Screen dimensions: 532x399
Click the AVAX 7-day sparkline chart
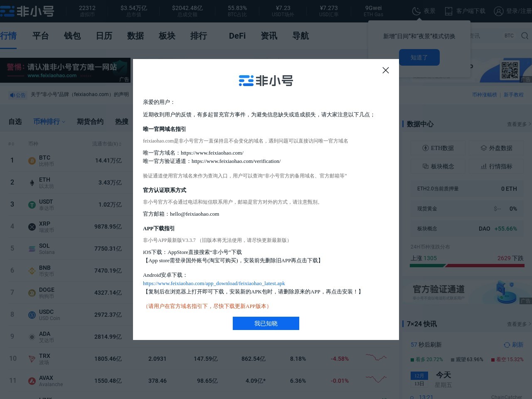click(x=376, y=379)
